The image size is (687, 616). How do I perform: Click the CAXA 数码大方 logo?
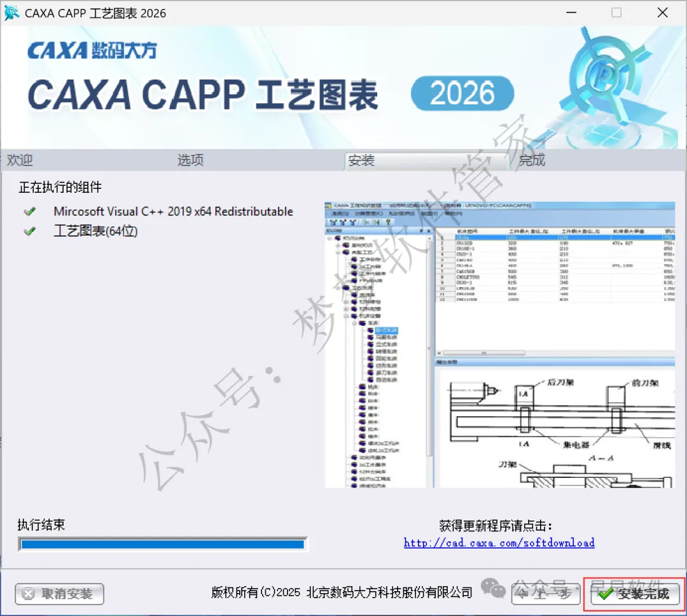[92, 50]
